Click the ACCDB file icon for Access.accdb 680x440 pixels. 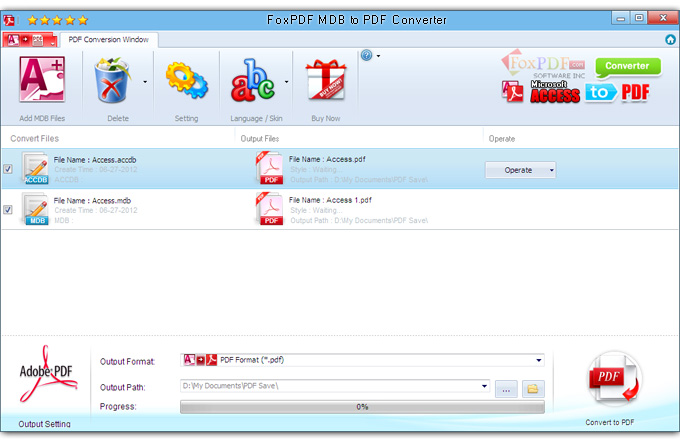coord(35,168)
